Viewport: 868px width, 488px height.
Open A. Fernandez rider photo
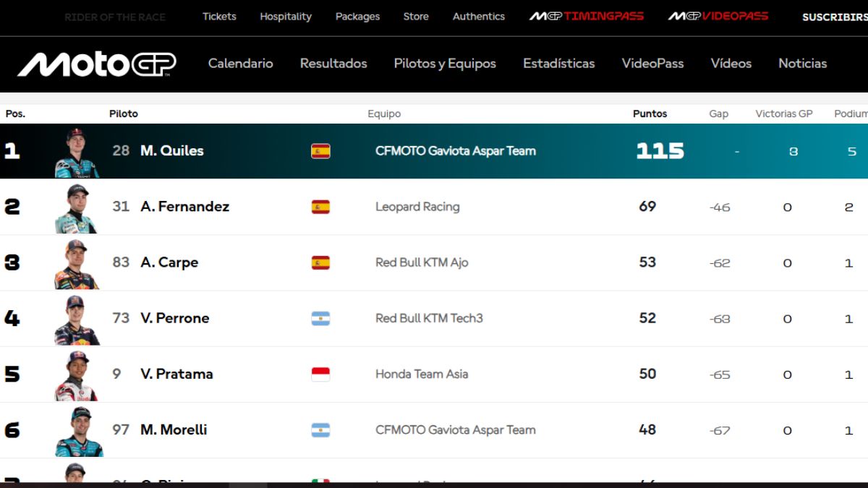tap(76, 208)
